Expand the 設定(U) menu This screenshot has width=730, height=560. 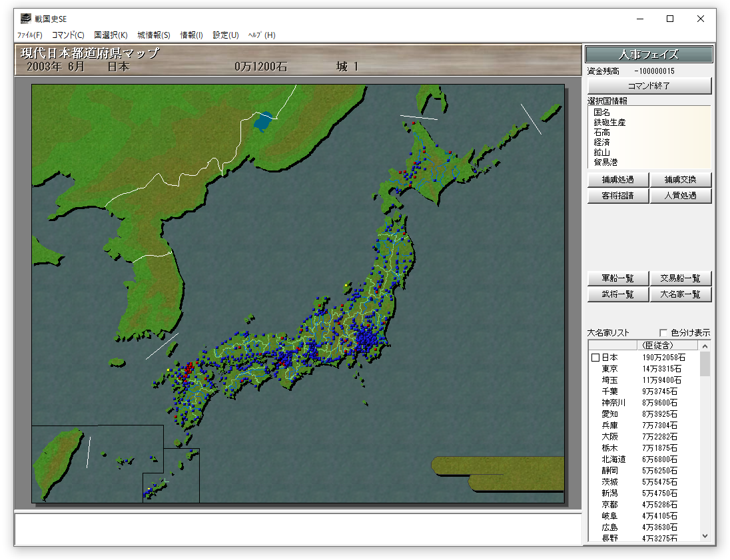[226, 35]
